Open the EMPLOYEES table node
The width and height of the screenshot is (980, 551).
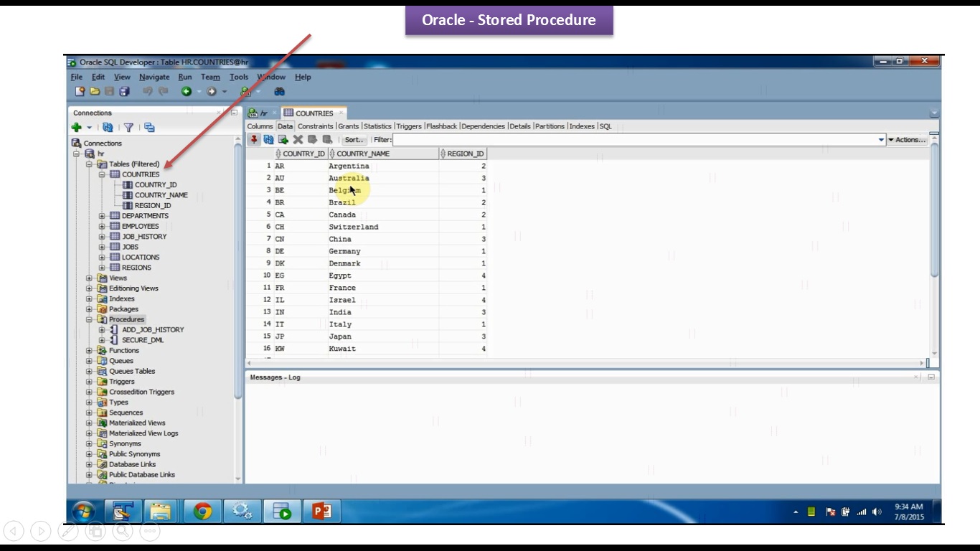[x=140, y=226]
